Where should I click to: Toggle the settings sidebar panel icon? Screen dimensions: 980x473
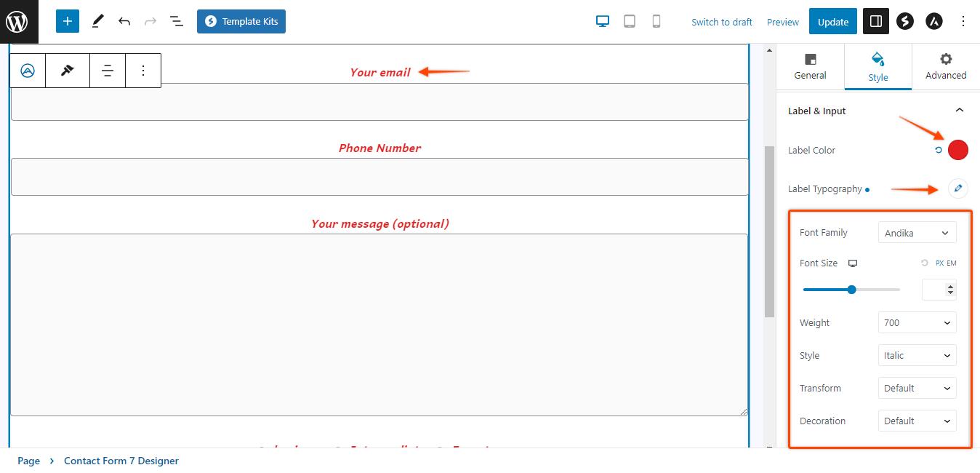(876, 21)
